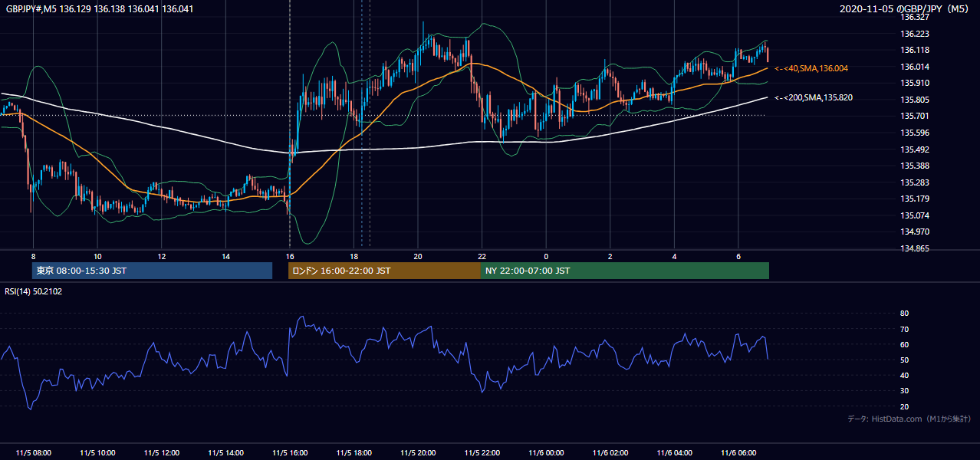
Task: Click the price axis value 134.970
Action: pos(913,232)
